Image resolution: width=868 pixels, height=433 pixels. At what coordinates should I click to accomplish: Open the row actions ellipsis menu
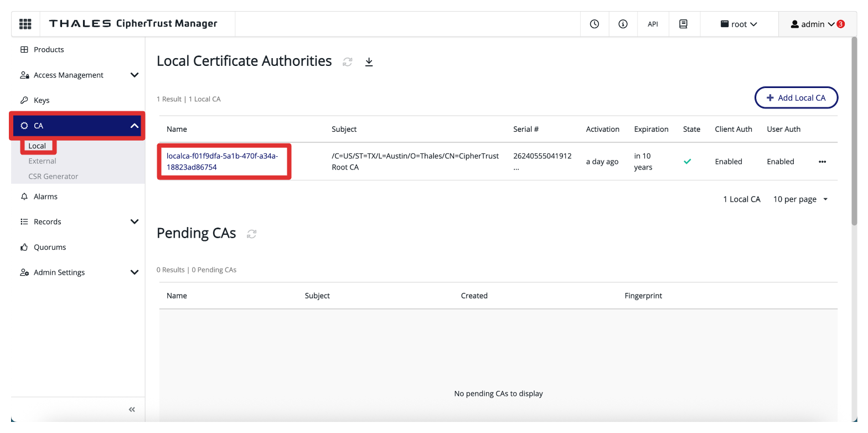click(822, 162)
